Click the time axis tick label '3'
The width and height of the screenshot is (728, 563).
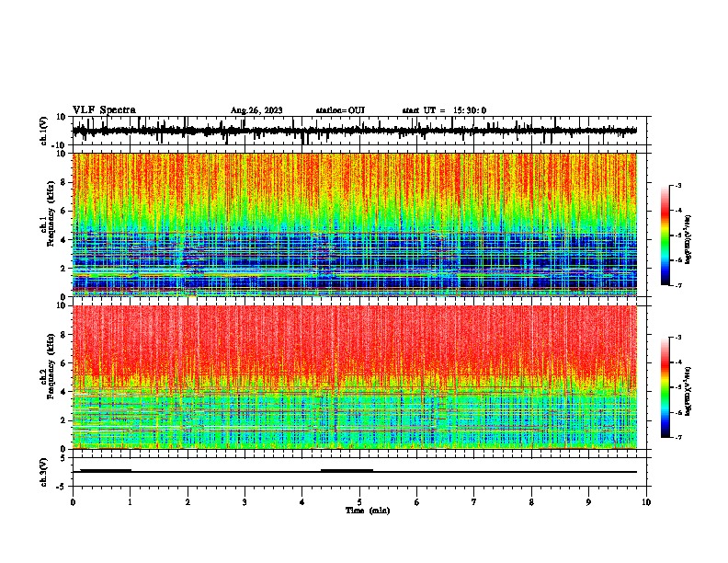point(245,502)
